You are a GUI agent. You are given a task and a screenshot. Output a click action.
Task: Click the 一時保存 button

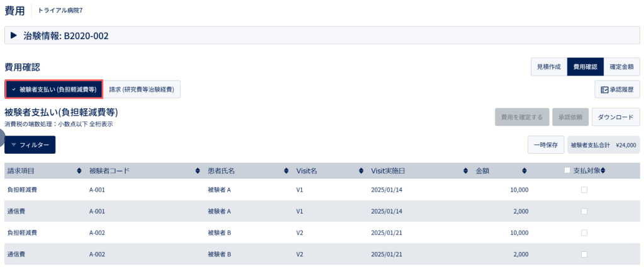pos(546,145)
